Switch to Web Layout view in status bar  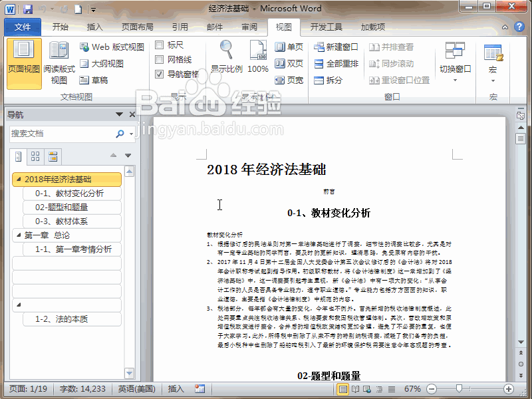click(367, 389)
